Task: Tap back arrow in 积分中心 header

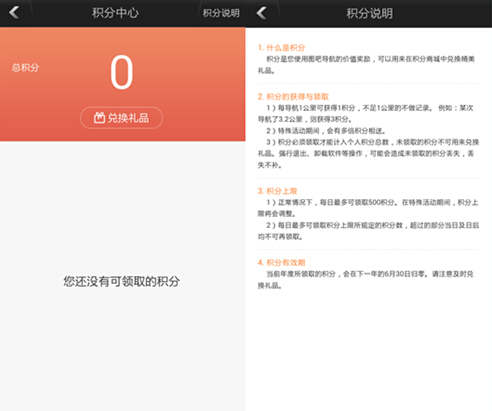Action: 14,13
